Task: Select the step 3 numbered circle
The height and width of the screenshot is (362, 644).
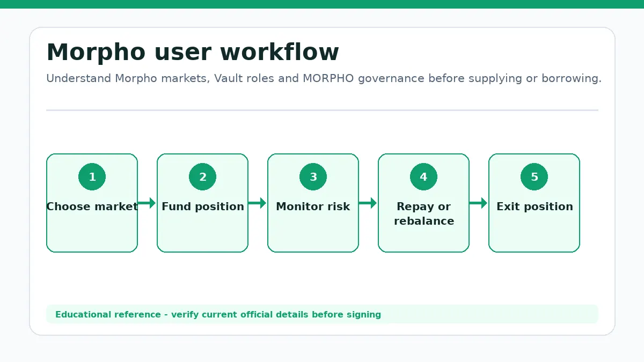Action: pyautogui.click(x=313, y=177)
